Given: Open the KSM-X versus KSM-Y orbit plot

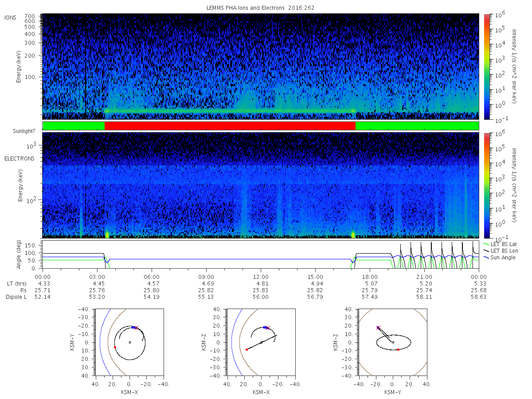Looking at the screenshot, I should point(129,342).
